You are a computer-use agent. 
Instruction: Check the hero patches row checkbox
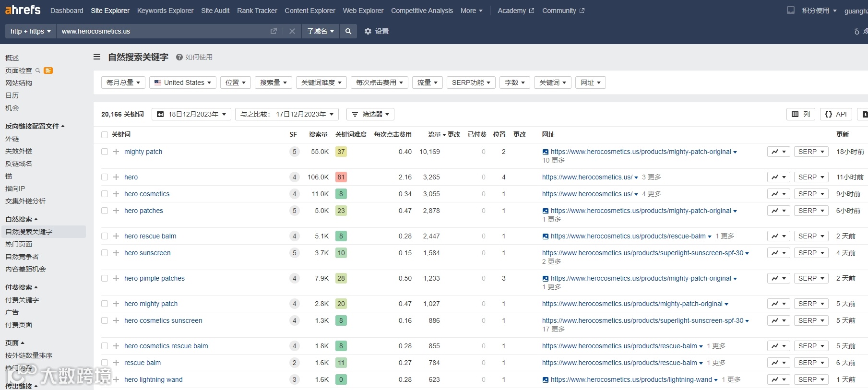pos(105,211)
